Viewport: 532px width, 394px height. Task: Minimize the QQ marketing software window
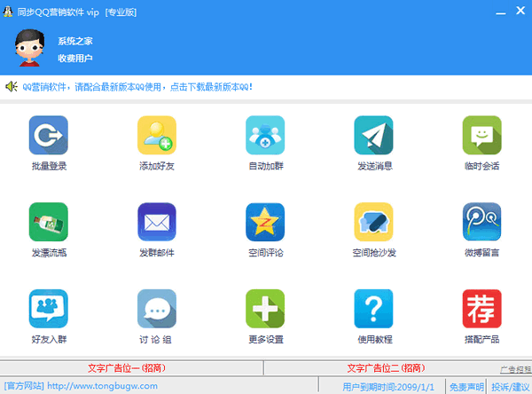[501, 12]
